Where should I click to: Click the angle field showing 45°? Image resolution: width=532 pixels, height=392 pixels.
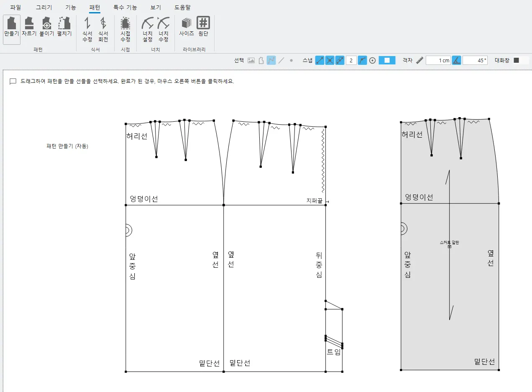[x=475, y=60]
